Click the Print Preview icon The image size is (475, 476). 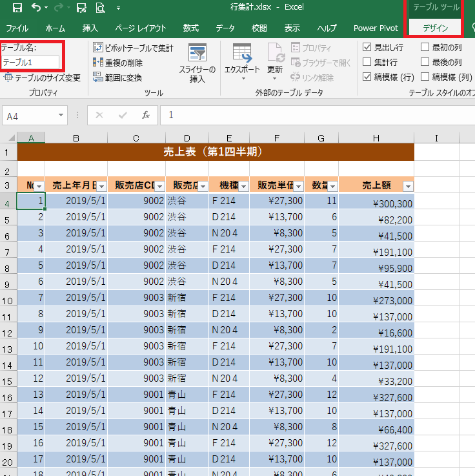point(100,8)
